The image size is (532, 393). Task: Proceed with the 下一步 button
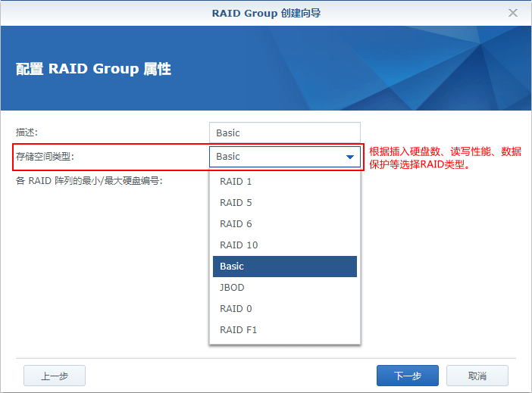408,376
